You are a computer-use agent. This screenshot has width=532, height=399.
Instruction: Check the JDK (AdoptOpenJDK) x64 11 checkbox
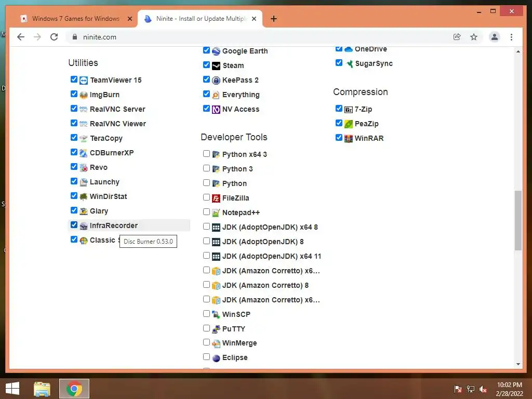point(206,256)
